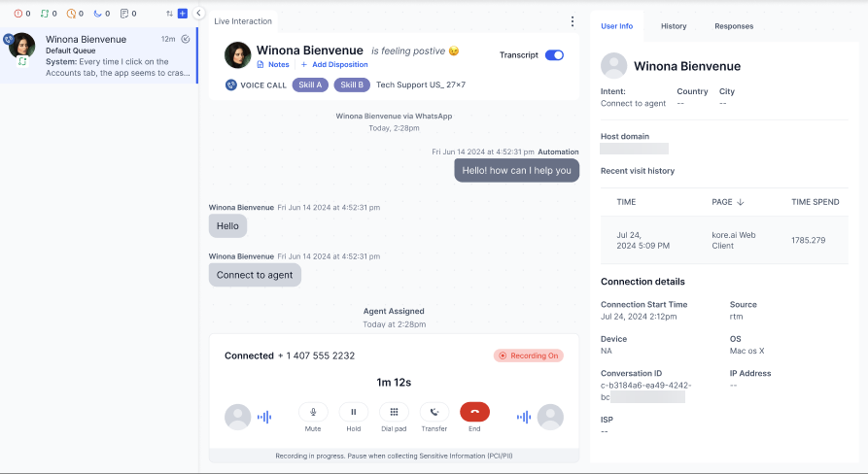Toggle the Recording On indicator
The width and height of the screenshot is (868, 474).
(528, 355)
